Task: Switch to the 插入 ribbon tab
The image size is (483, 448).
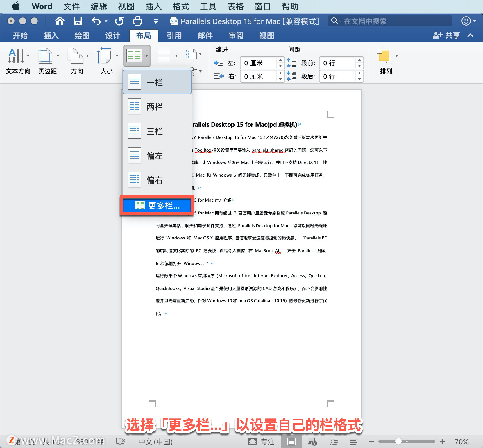Action: click(51, 36)
